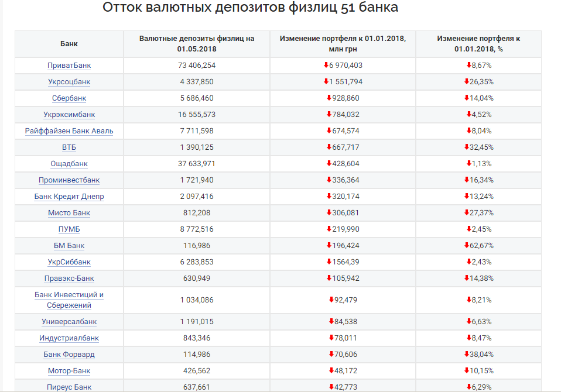Click red down arrow beside 6 970,403
The width and height of the screenshot is (561, 392).
pos(326,65)
